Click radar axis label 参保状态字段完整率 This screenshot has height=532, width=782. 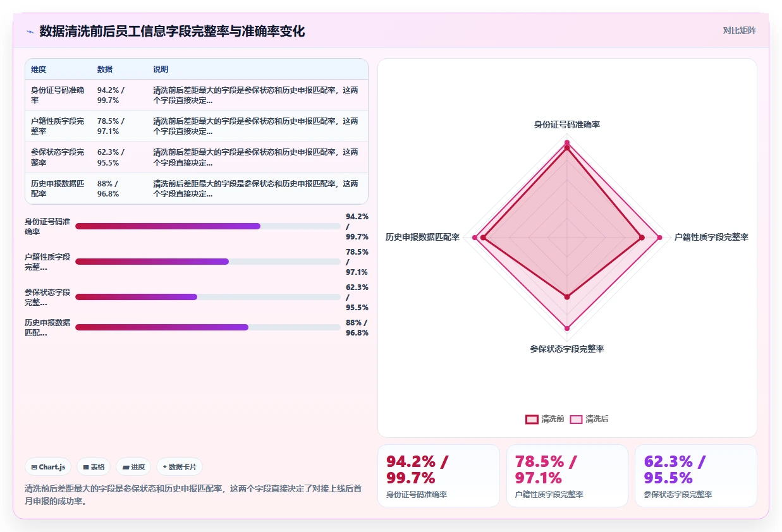click(567, 349)
